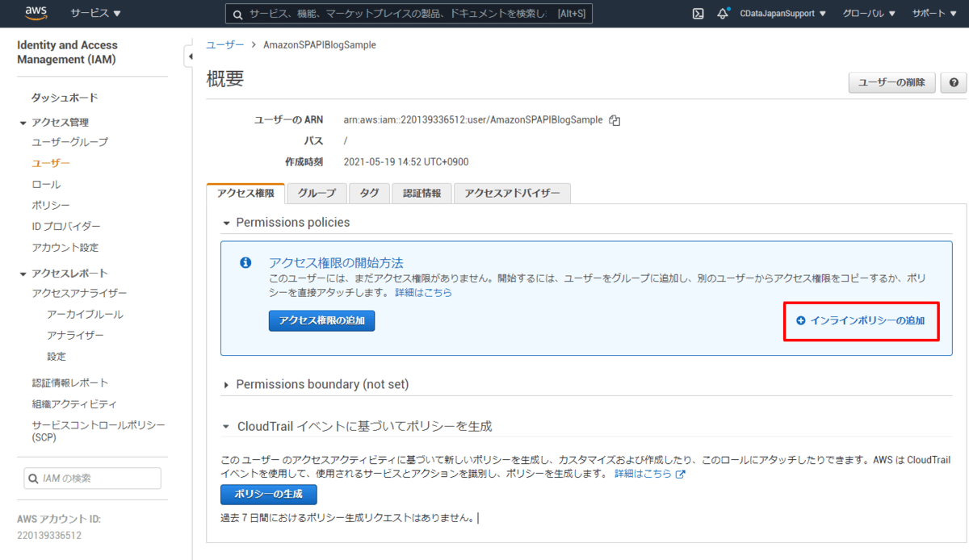This screenshot has height=560, width=969.
Task: Collapse the sidebar with arrow handle
Action: [190, 56]
